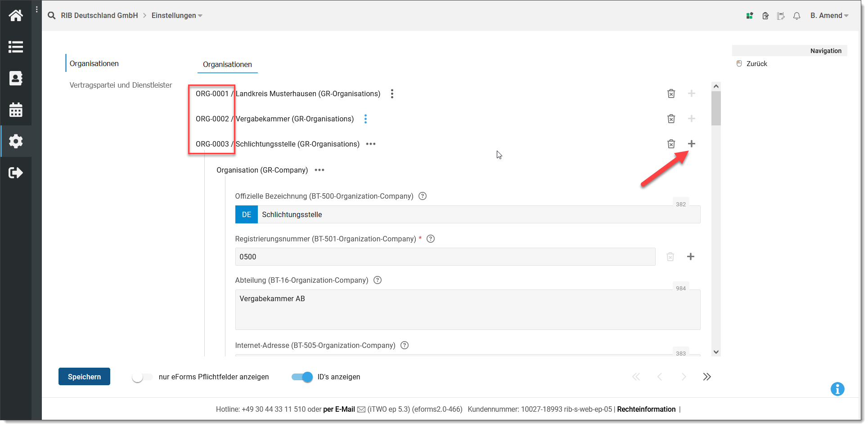The height and width of the screenshot is (427, 868).
Task: Open the contacts address book icon
Action: click(x=16, y=78)
